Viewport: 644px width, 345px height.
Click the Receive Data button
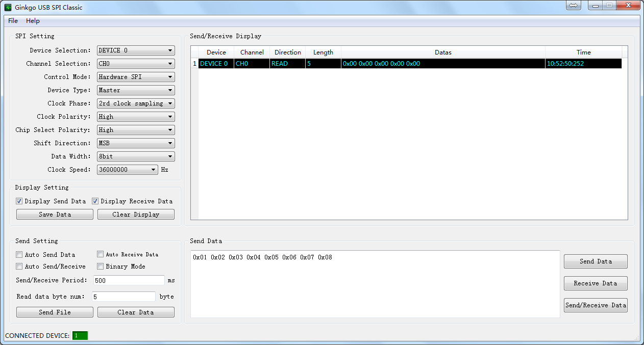596,283
